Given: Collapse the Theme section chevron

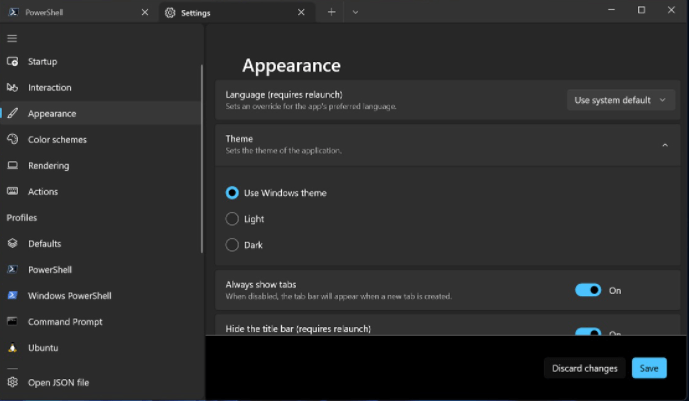Looking at the screenshot, I should 665,145.
